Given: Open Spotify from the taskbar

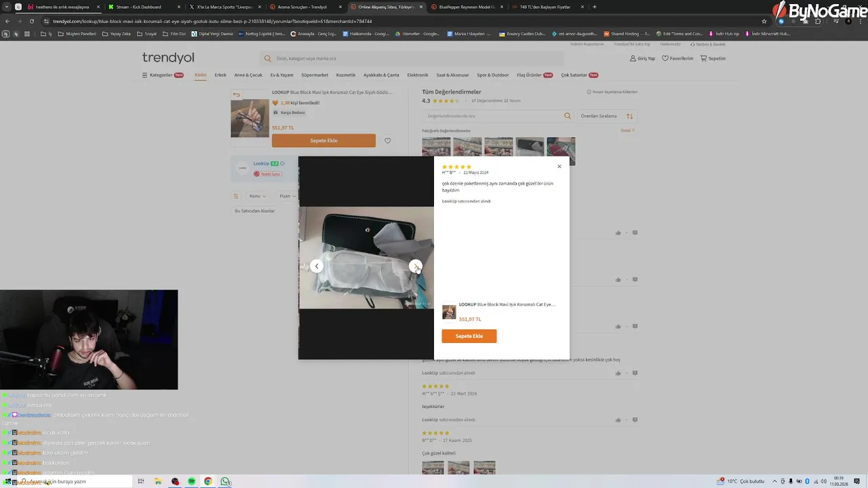Looking at the screenshot, I should pos(192,481).
